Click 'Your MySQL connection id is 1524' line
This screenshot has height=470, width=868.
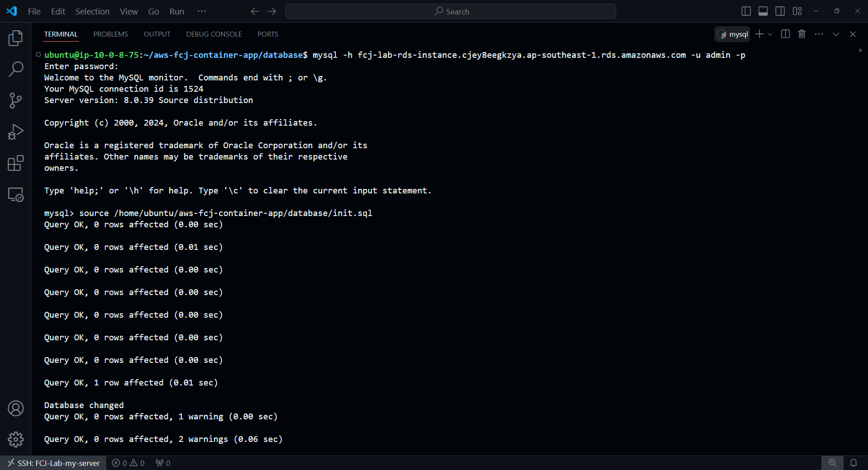click(x=123, y=89)
